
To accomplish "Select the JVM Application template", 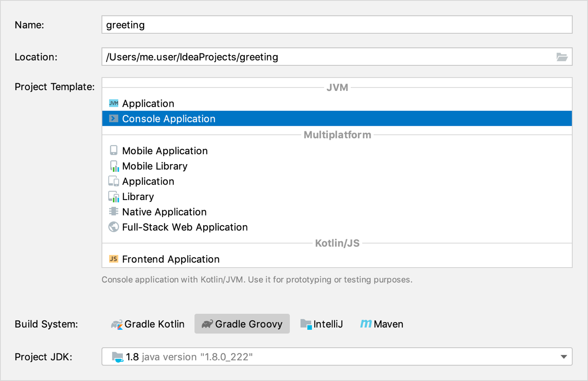I will 337,103.
